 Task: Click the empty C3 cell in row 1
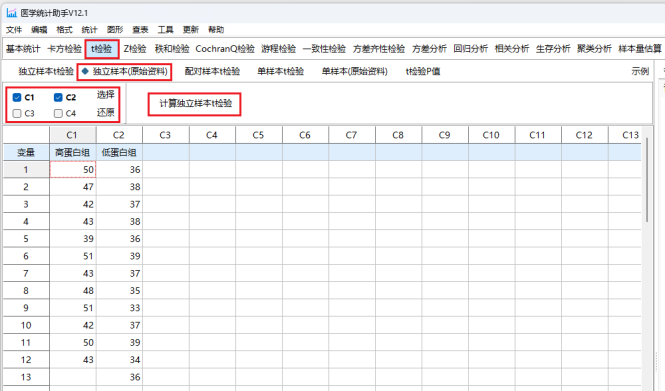pyautogui.click(x=166, y=170)
